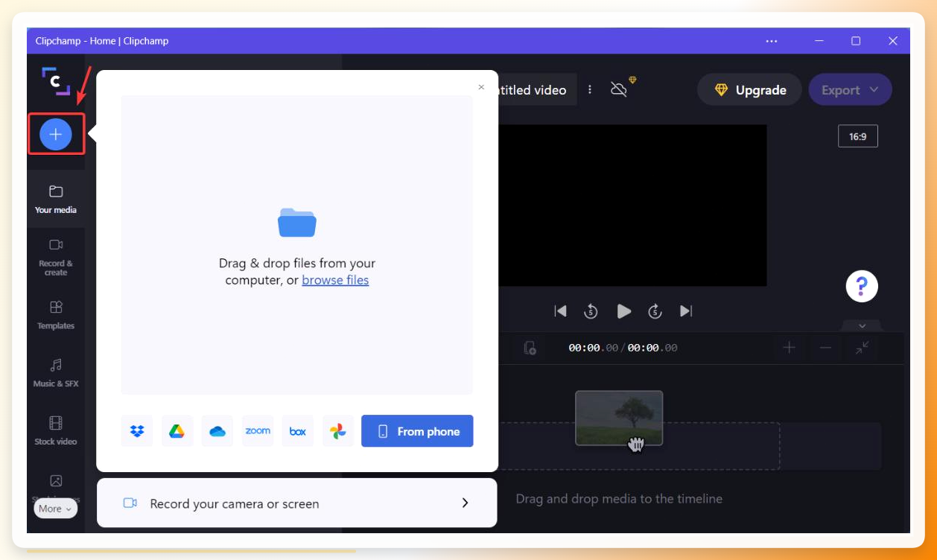Viewport: 937px width, 560px height.
Task: Import from Zoom
Action: coord(258,431)
